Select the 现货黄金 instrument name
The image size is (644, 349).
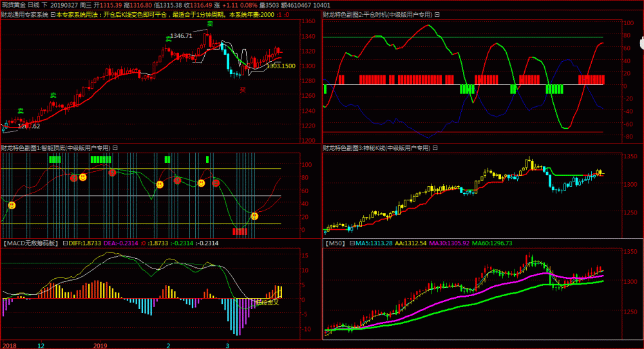[x=14, y=5]
